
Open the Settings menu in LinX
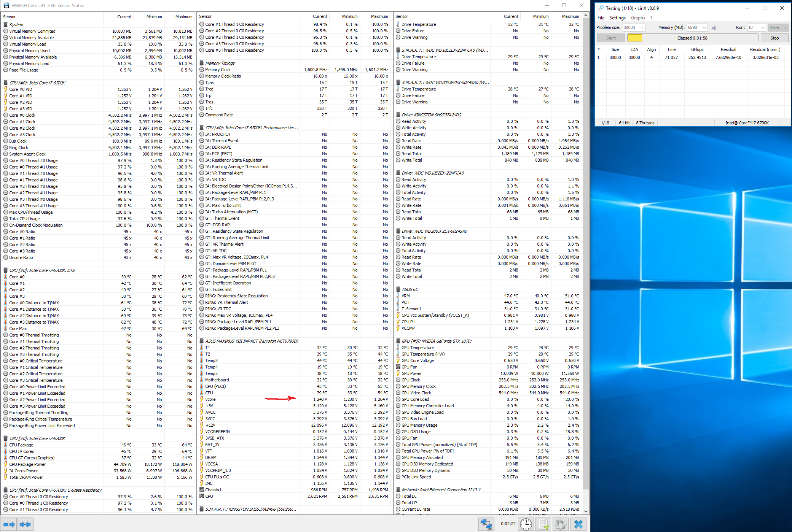[617, 18]
